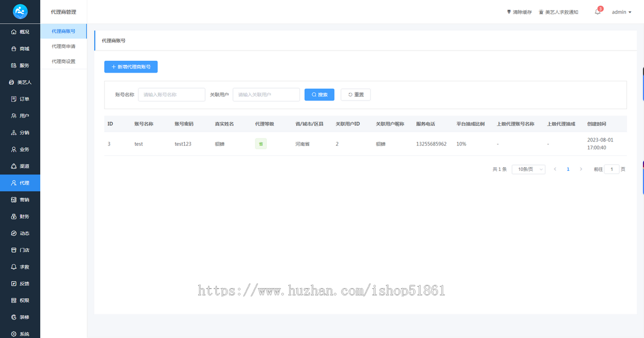Click the blue 搜索 search button
Image resolution: width=644 pixels, height=338 pixels.
tap(319, 95)
